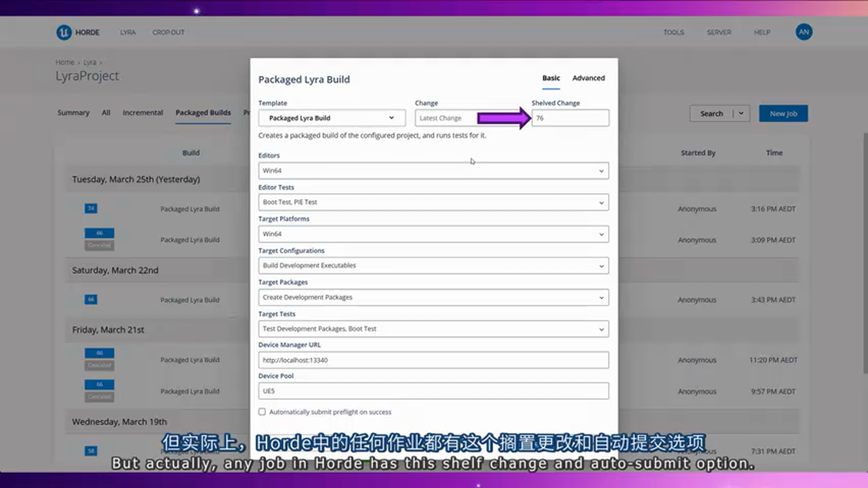Click the Search button
The width and height of the screenshot is (868, 488).
[x=711, y=113]
